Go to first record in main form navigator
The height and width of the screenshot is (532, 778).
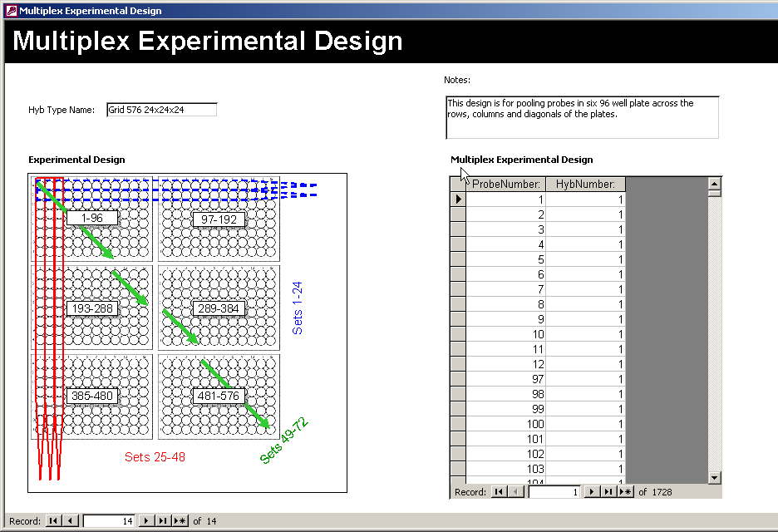[x=53, y=521]
